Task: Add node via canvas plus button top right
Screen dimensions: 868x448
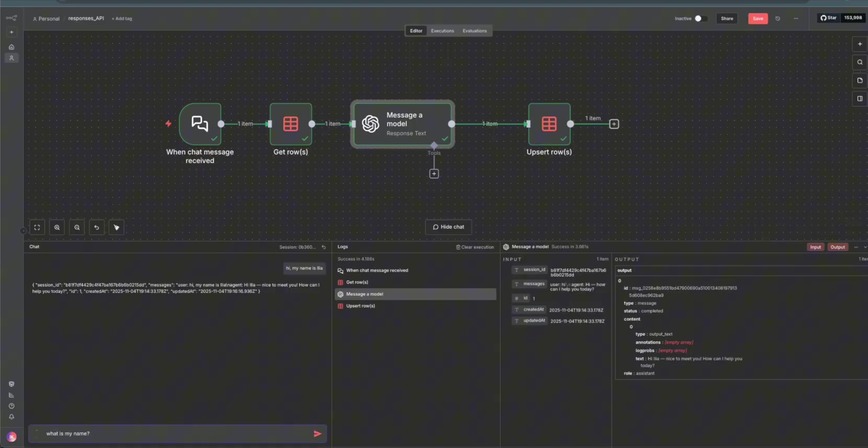Action: 860,44
